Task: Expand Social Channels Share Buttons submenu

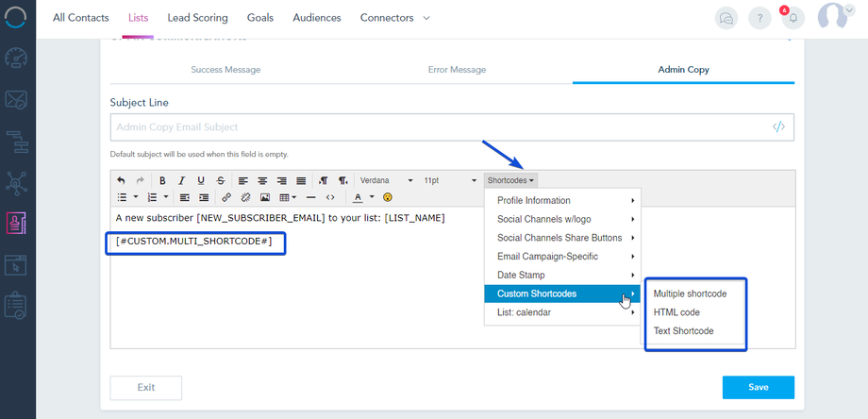Action: pos(562,238)
